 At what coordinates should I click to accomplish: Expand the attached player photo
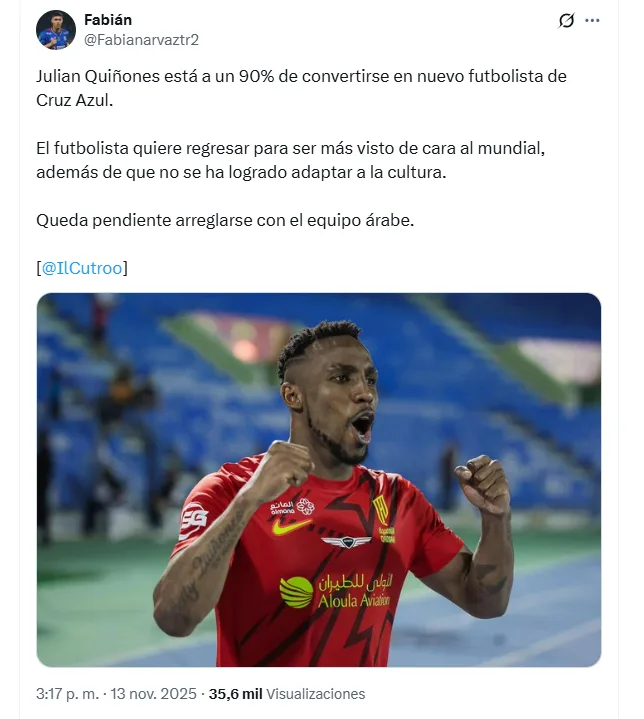click(x=319, y=480)
